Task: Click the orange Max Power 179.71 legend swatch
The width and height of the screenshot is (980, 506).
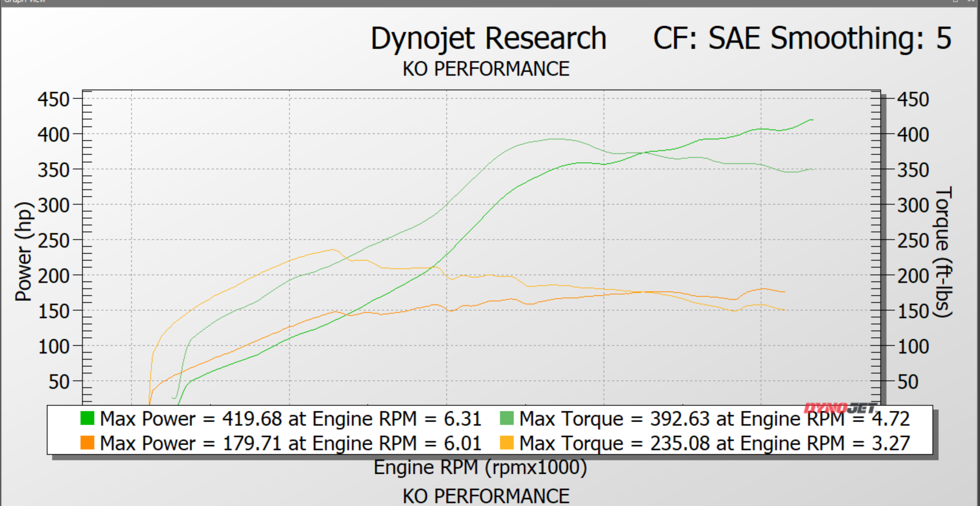Action: (x=87, y=443)
